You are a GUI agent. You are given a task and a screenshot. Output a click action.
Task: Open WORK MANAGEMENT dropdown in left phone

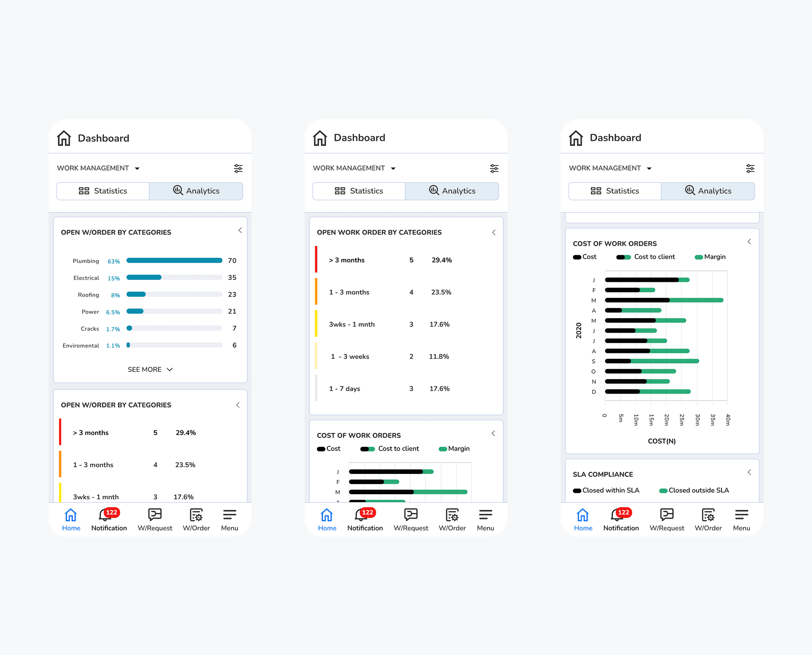coord(98,168)
